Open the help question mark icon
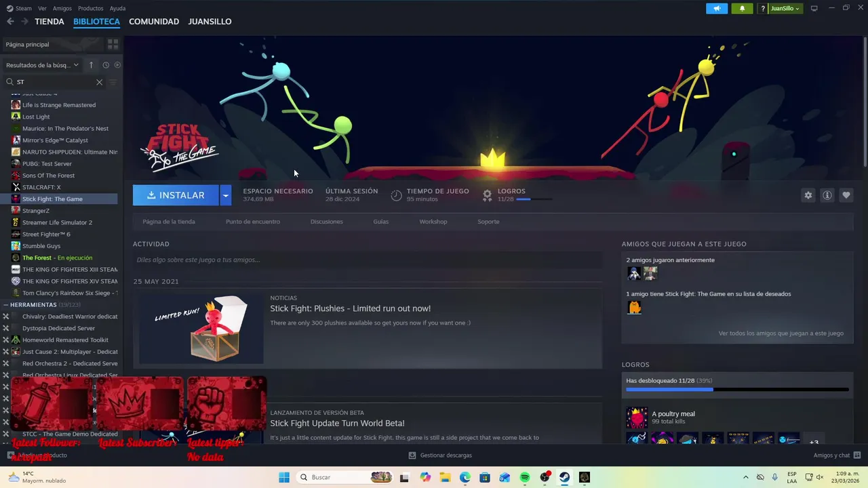Viewport: 868px width, 488px height. [763, 8]
